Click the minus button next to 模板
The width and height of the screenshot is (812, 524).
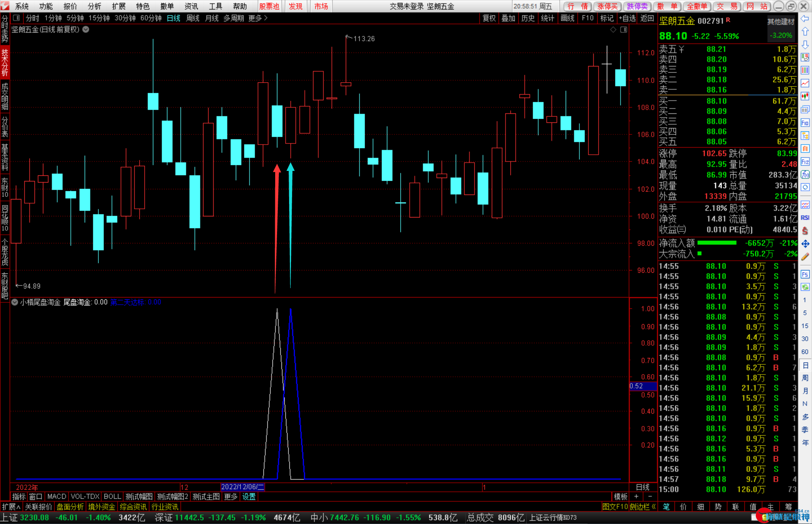pos(650,497)
